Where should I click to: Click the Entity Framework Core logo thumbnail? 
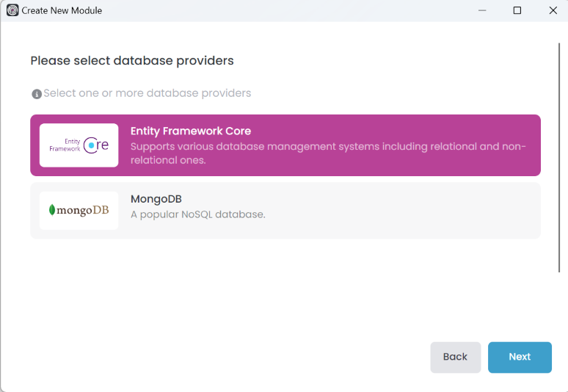[x=79, y=145]
